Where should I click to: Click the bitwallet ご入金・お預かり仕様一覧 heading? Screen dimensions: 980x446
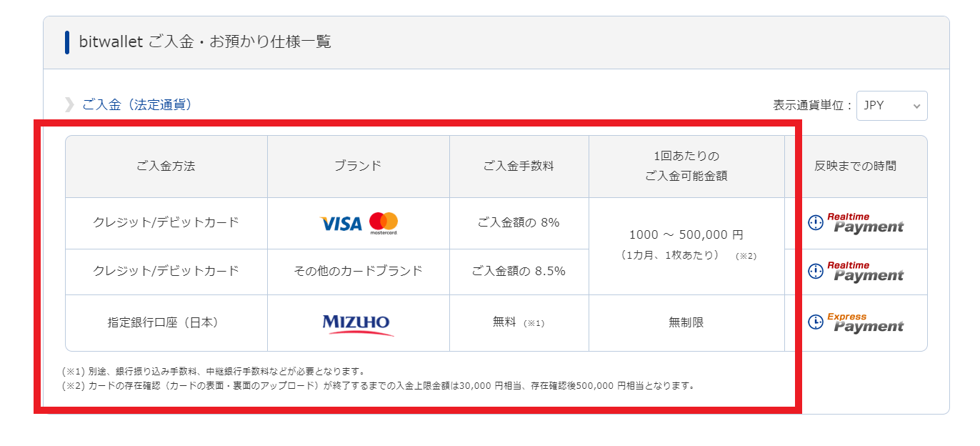[205, 42]
